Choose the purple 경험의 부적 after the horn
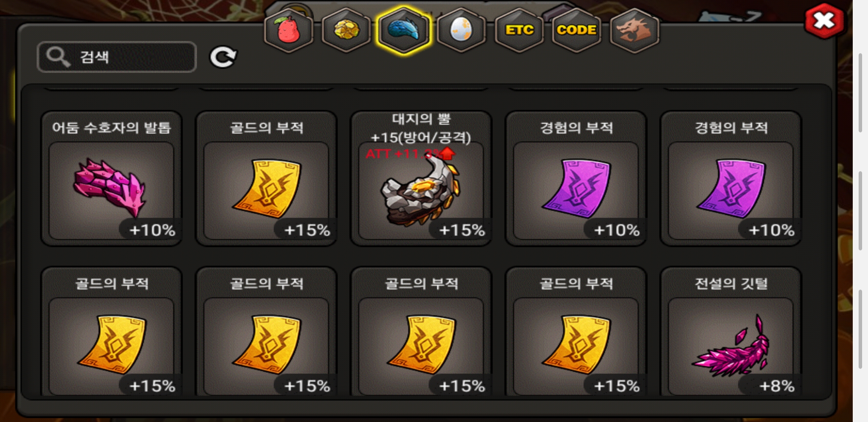Viewport: 868px width, 422px height. [x=576, y=179]
